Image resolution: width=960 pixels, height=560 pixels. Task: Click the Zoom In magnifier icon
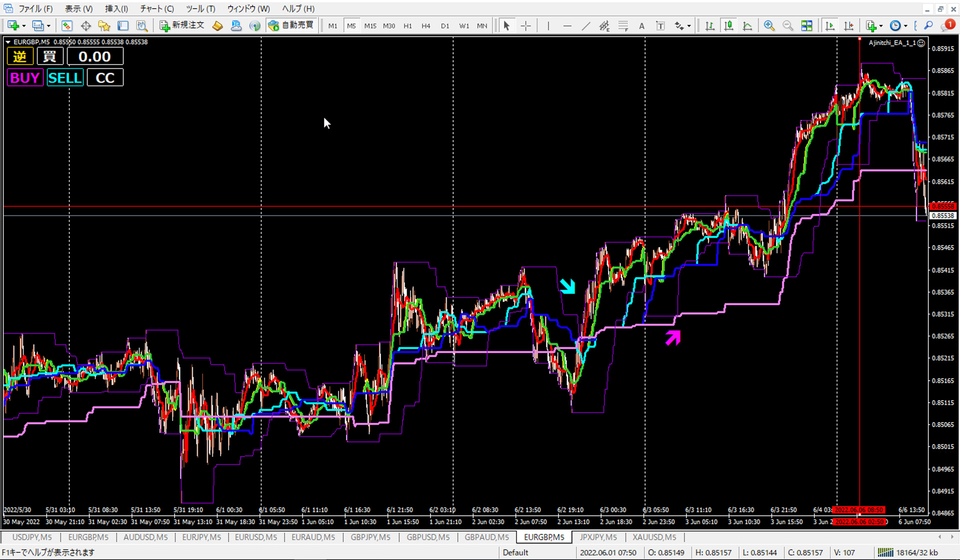pos(769,26)
